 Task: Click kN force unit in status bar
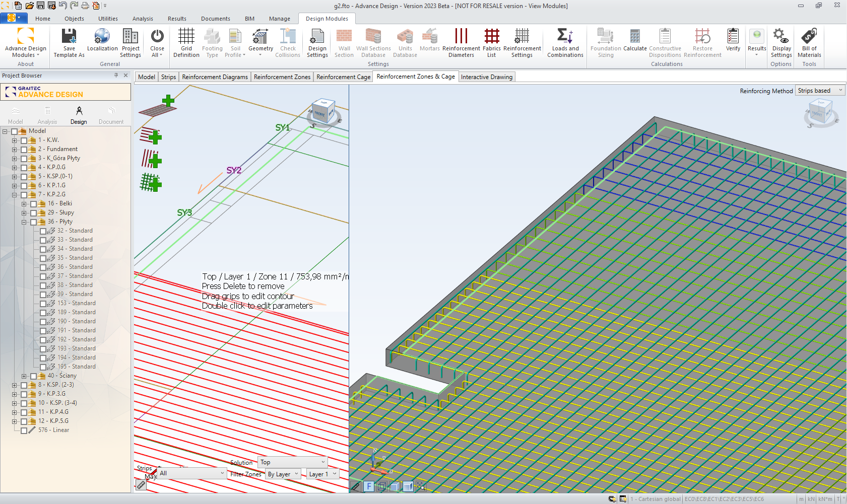pos(811,499)
